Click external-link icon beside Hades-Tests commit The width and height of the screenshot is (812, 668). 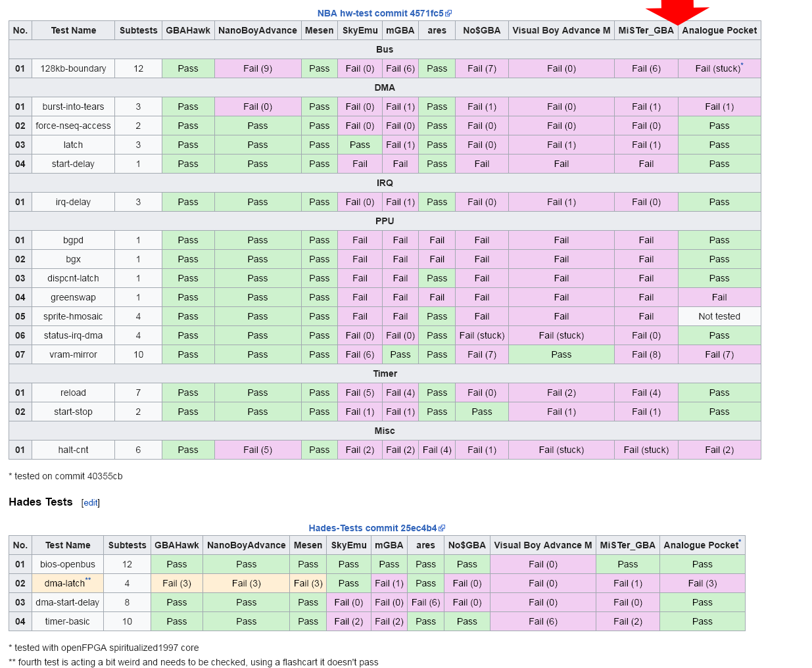click(442, 528)
